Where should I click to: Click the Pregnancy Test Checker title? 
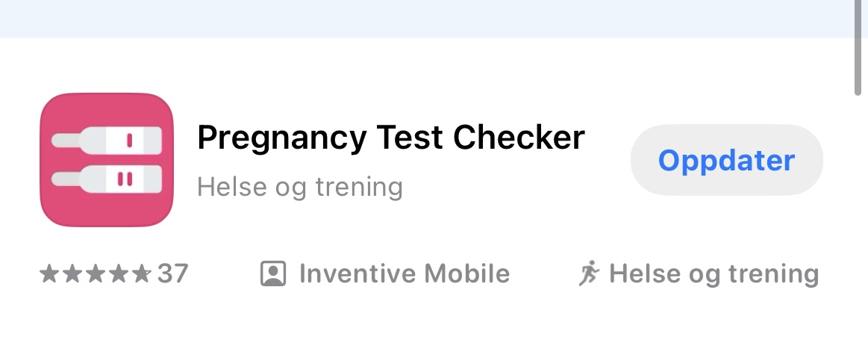click(390, 138)
